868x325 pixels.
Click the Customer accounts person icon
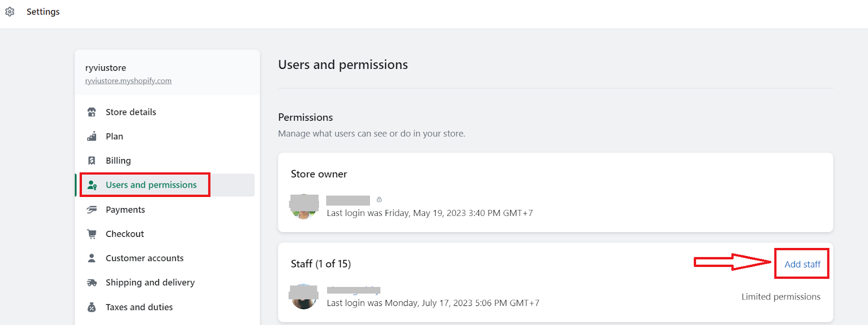click(92, 258)
